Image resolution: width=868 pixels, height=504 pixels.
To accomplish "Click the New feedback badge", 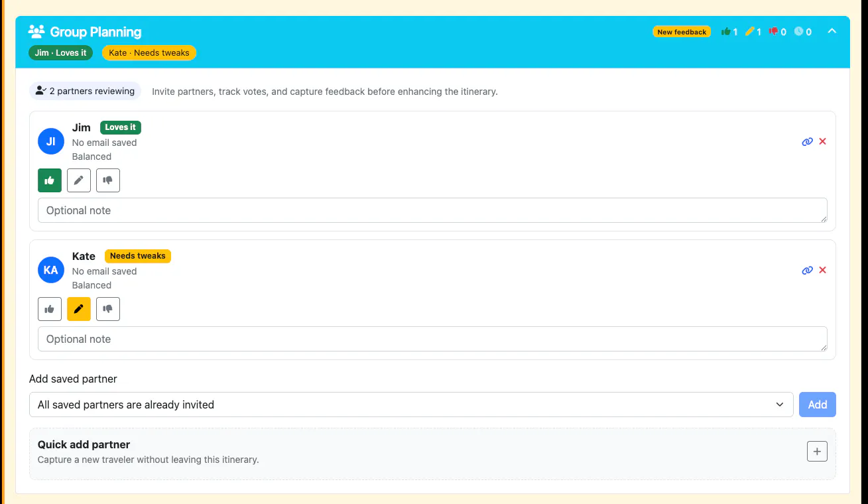I will pyautogui.click(x=682, y=32).
